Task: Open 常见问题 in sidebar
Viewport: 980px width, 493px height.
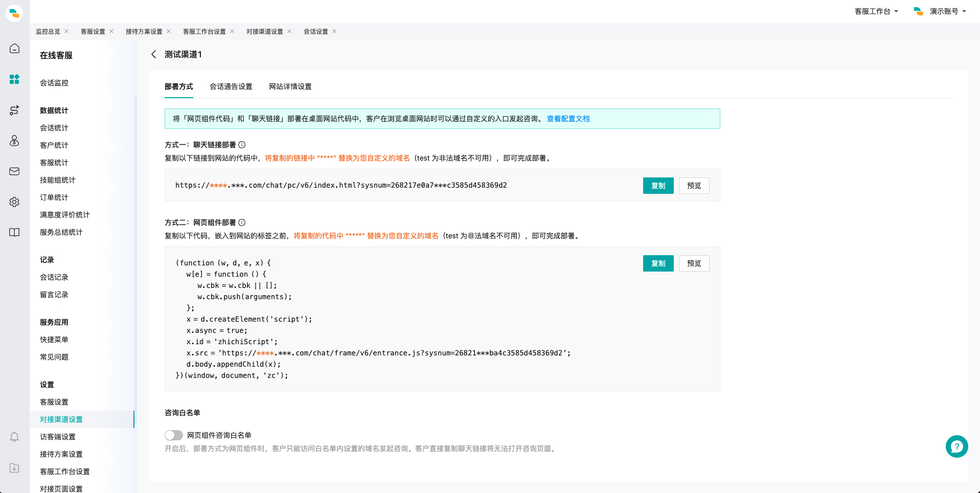Action: [x=54, y=357]
